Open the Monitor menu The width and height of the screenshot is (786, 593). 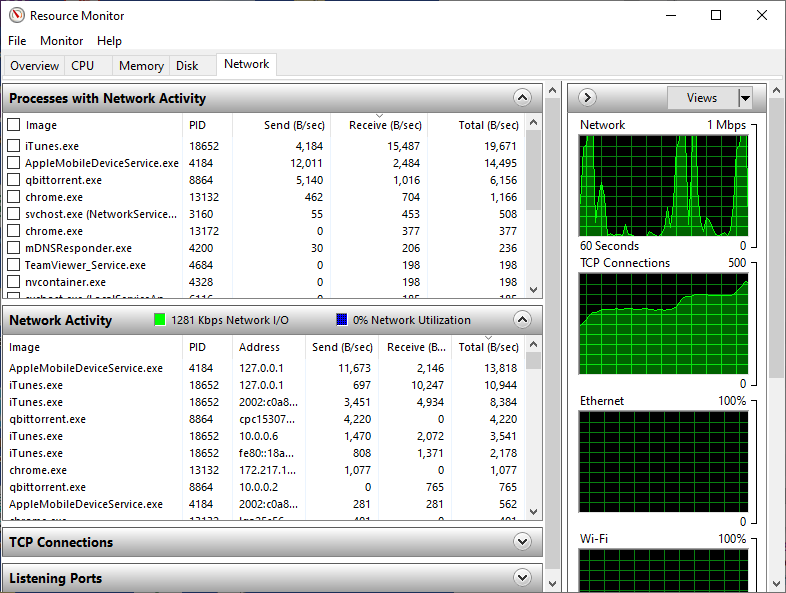tap(62, 41)
